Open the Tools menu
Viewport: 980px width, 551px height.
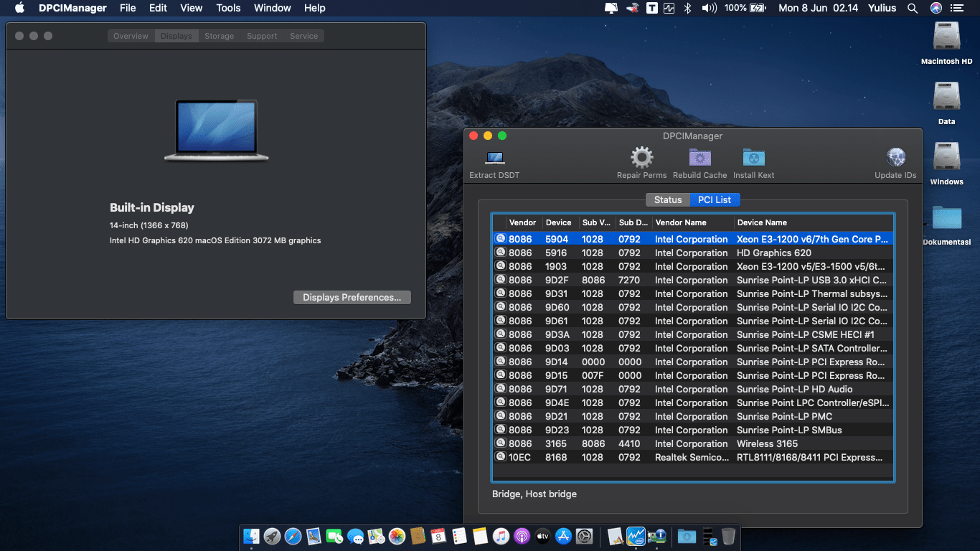click(228, 8)
